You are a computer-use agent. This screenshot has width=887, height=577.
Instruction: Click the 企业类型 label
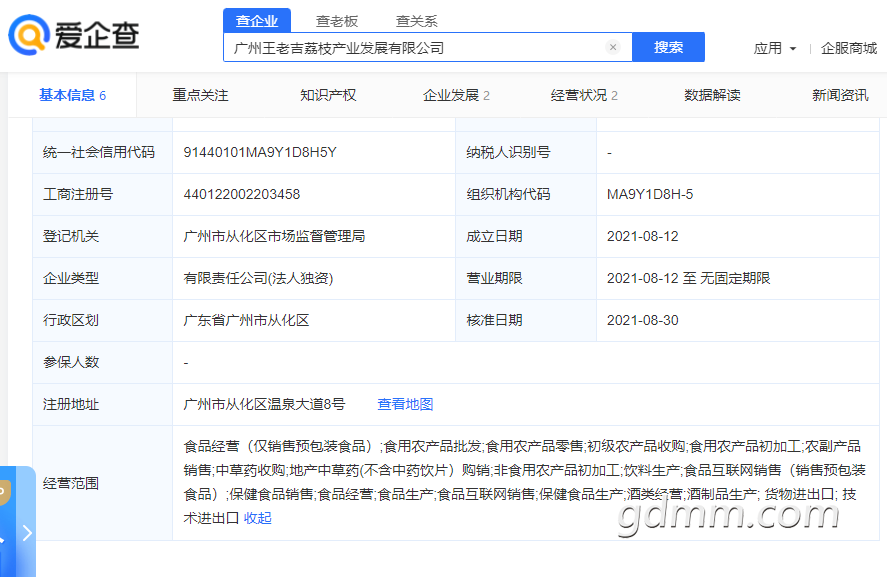pyautogui.click(x=71, y=278)
